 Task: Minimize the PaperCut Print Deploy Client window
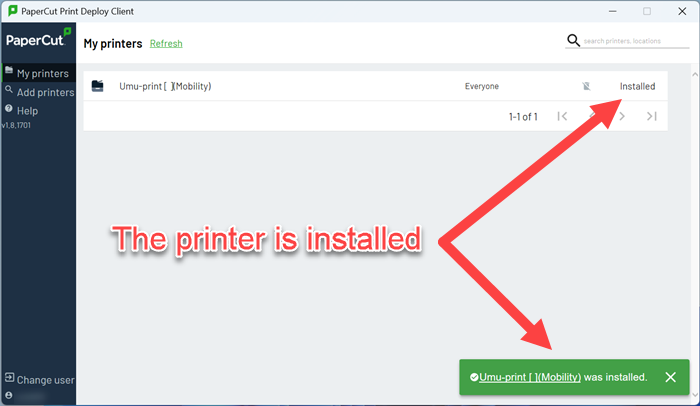612,11
